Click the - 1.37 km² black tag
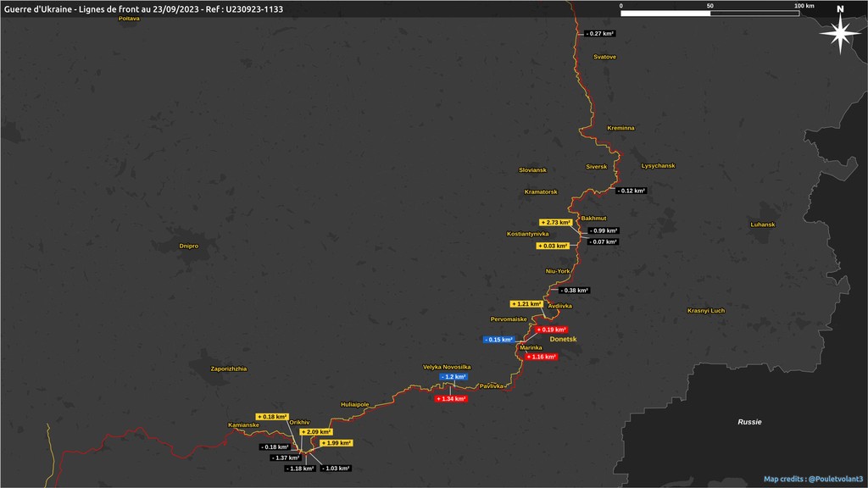Image resolution: width=868 pixels, height=488 pixels. [x=286, y=458]
